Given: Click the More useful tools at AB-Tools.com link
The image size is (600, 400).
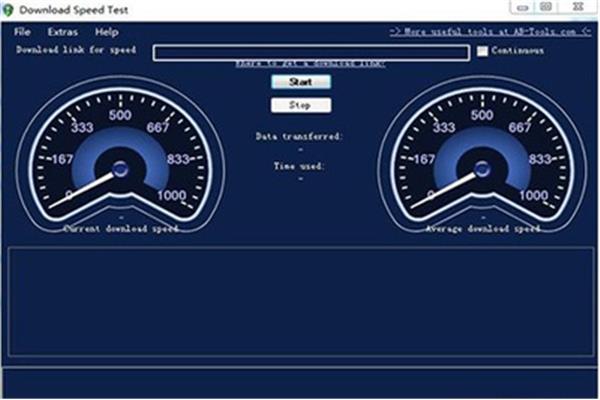Looking at the screenshot, I should [491, 31].
